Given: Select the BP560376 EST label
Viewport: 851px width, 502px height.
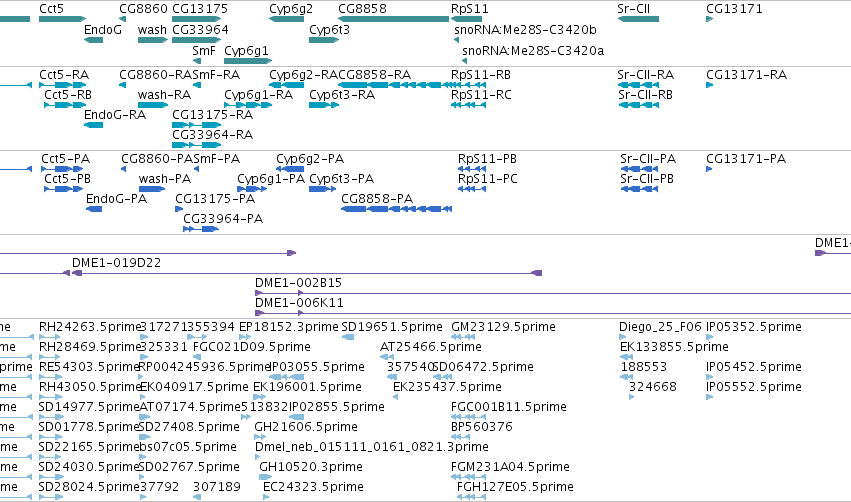Looking at the screenshot, I should pyautogui.click(x=482, y=427).
